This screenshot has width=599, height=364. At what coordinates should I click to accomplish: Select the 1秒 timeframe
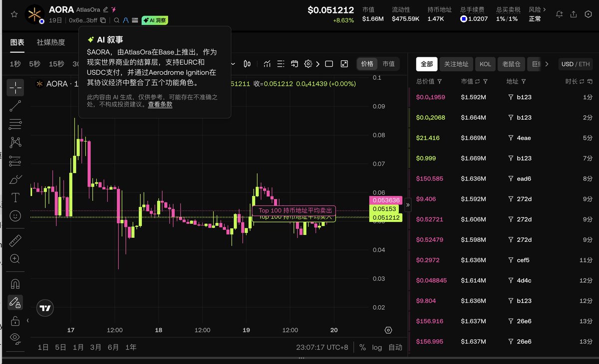point(15,64)
